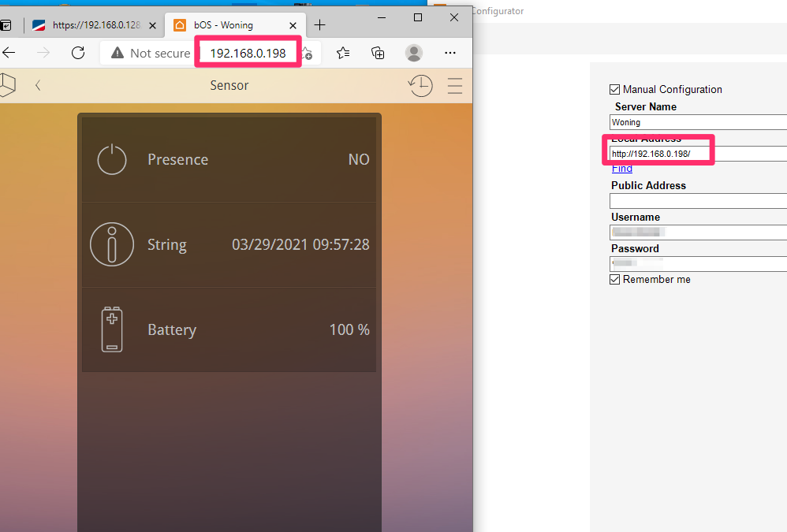Uncheck the Manual Configuration checkbox

[615, 89]
